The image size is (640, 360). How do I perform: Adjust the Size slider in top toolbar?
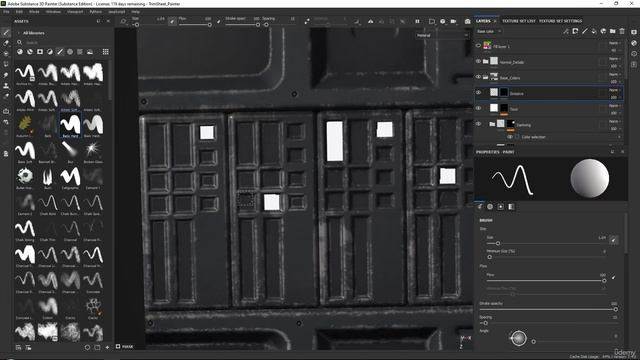click(x=150, y=25)
